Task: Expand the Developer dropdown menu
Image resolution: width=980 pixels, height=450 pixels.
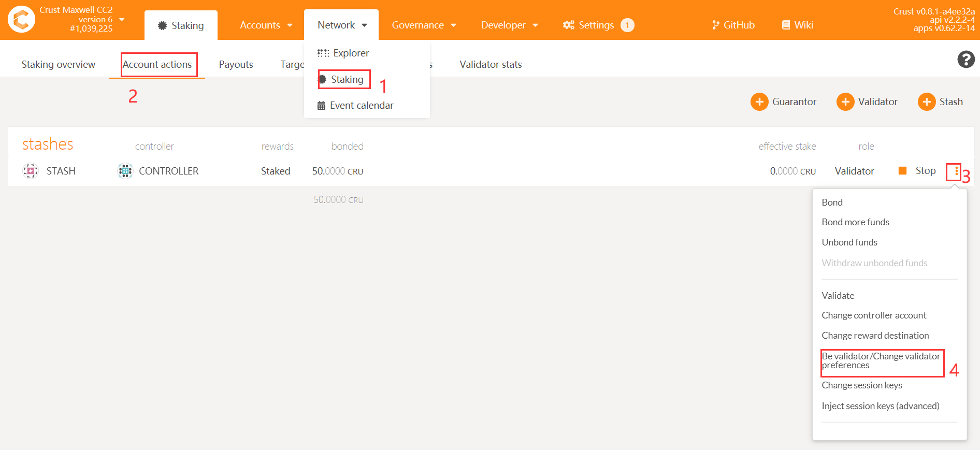Action: tap(509, 25)
